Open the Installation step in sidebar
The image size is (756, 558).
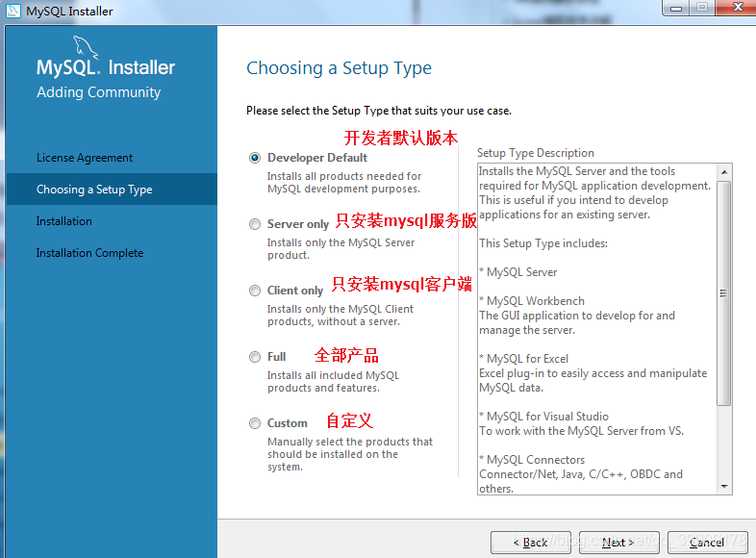pos(64,221)
